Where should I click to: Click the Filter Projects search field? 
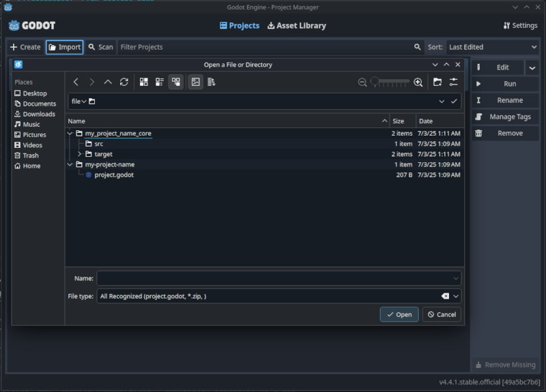(x=270, y=47)
